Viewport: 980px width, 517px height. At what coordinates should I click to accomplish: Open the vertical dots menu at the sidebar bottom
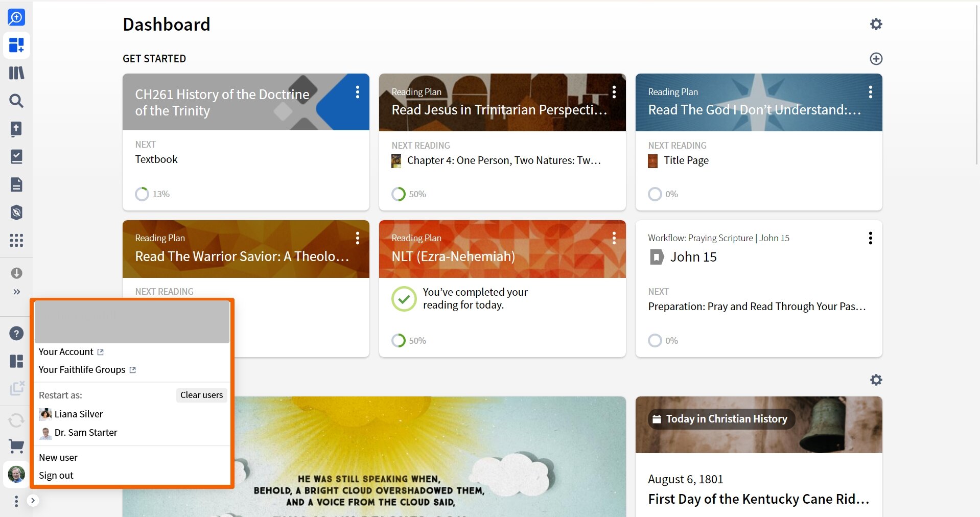point(16,501)
